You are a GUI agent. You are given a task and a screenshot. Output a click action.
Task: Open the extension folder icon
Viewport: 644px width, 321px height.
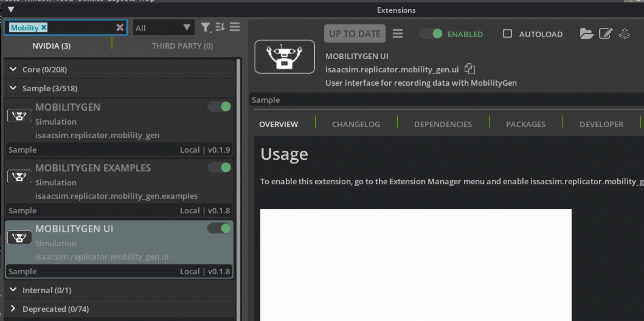pos(587,33)
